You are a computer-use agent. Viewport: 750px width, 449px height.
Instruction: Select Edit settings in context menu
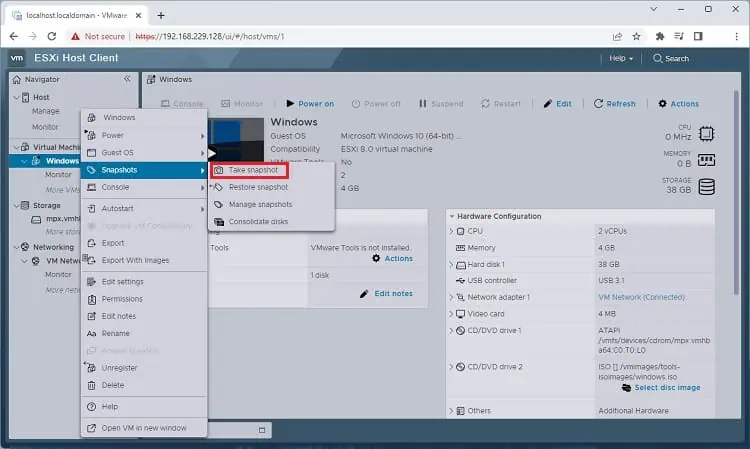tap(122, 282)
